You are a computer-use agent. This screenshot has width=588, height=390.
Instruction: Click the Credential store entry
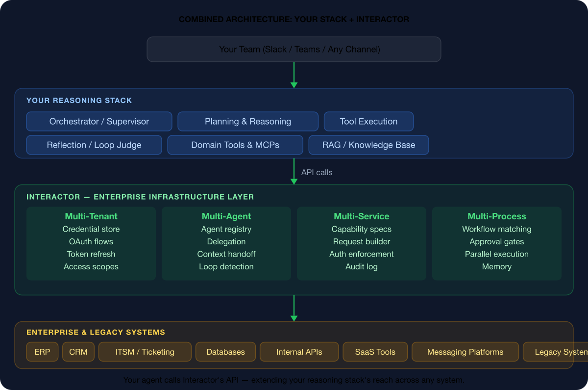(91, 229)
